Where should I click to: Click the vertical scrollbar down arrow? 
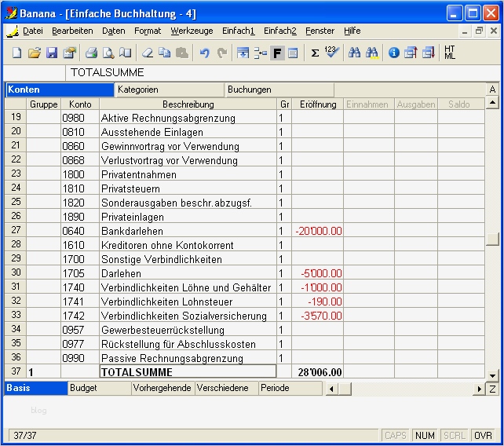pyautogui.click(x=492, y=376)
